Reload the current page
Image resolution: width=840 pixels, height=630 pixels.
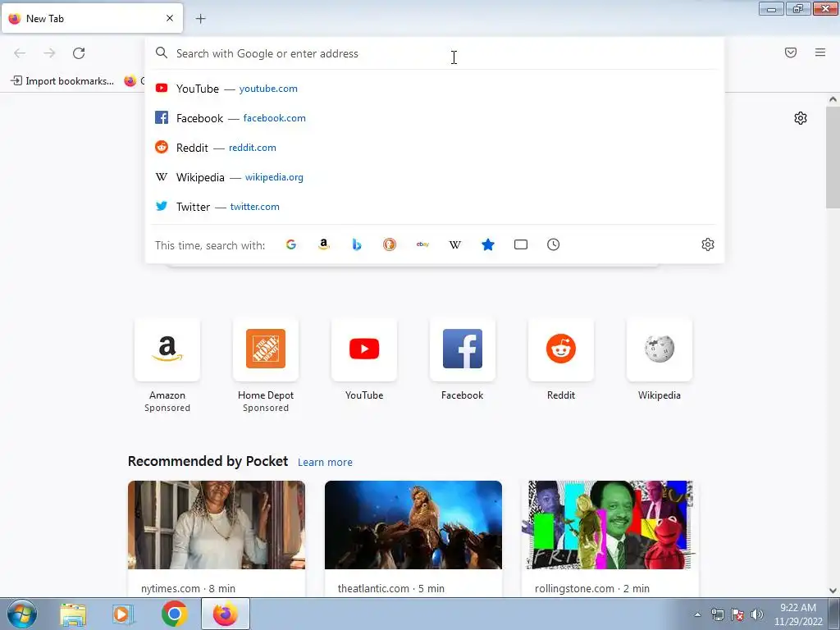click(x=79, y=53)
